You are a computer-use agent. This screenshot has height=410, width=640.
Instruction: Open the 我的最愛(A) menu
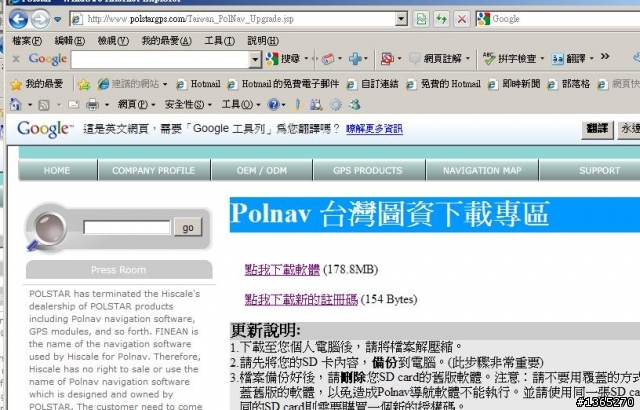click(167, 41)
